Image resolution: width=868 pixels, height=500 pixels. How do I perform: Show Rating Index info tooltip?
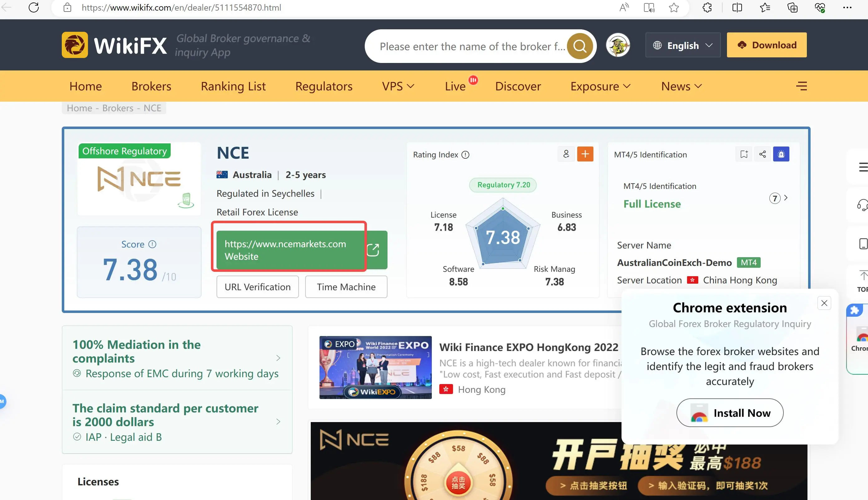465,155
